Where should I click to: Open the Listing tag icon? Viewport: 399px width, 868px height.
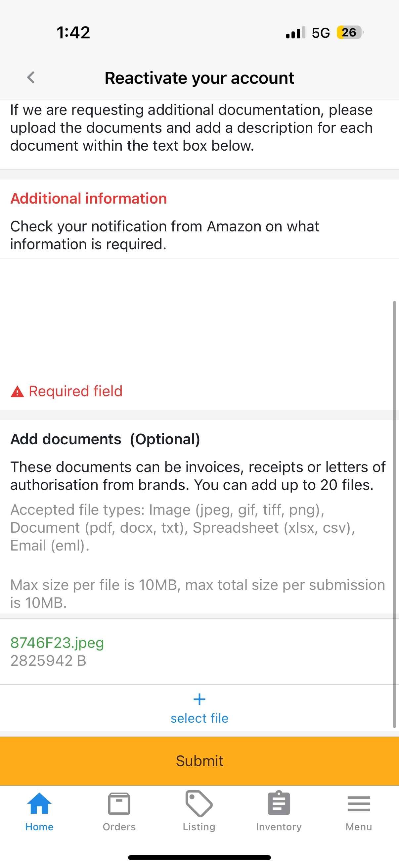click(199, 804)
